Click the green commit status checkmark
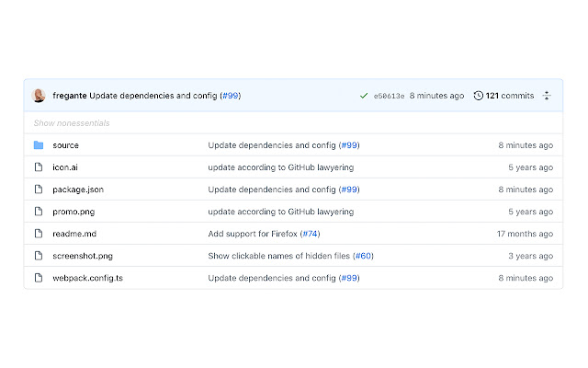The width and height of the screenshot is (588, 368). (x=364, y=96)
